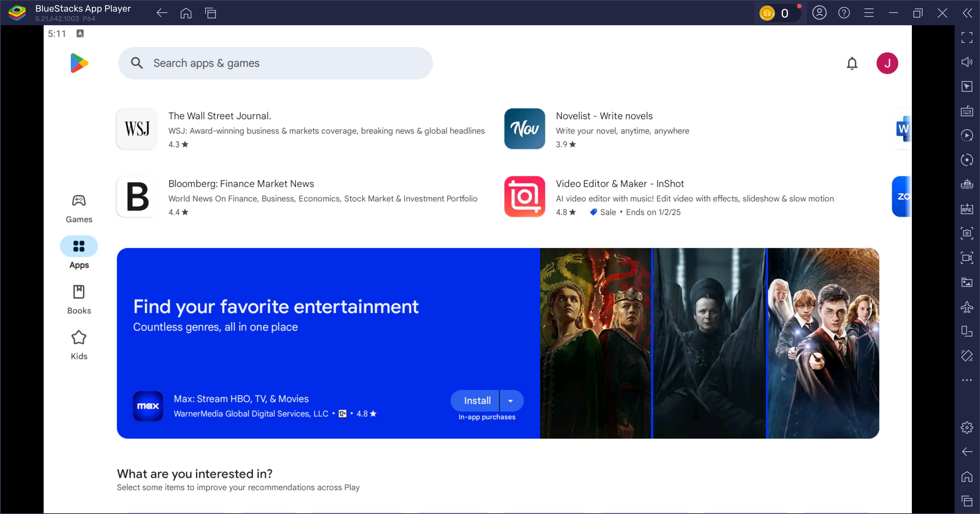This screenshot has width=980, height=514.
Task: Click the cursor lock icon in sidebar
Action: (x=967, y=86)
